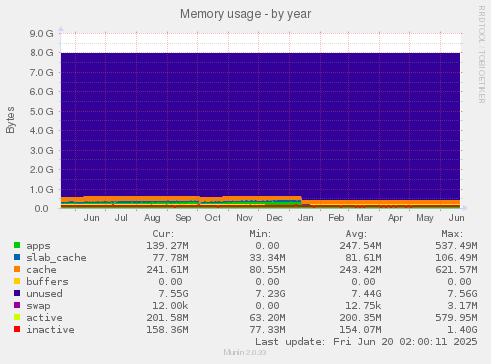
Task: Click slab_cache min value 33.34M
Action: 267,258
